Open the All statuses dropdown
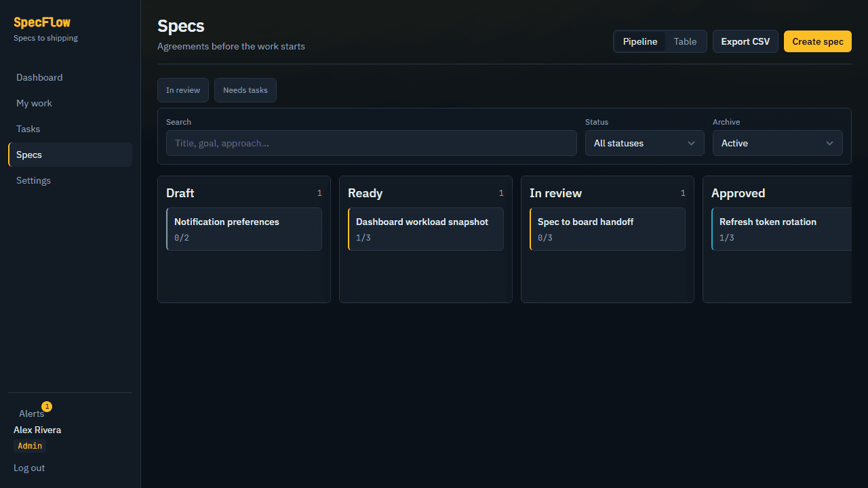The width and height of the screenshot is (868, 488). coord(645,143)
